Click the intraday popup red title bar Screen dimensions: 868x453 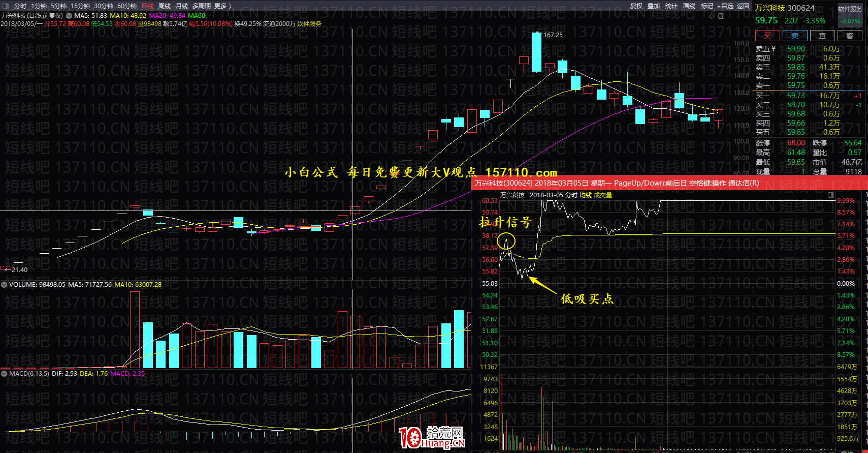(x=669, y=183)
